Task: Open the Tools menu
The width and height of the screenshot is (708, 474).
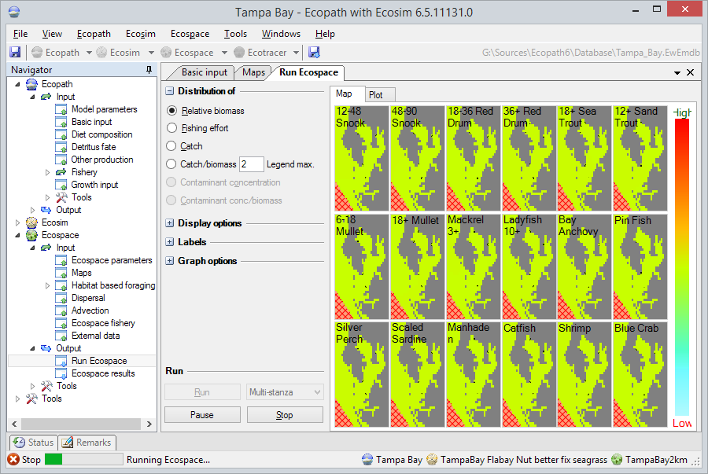Action: [x=235, y=33]
